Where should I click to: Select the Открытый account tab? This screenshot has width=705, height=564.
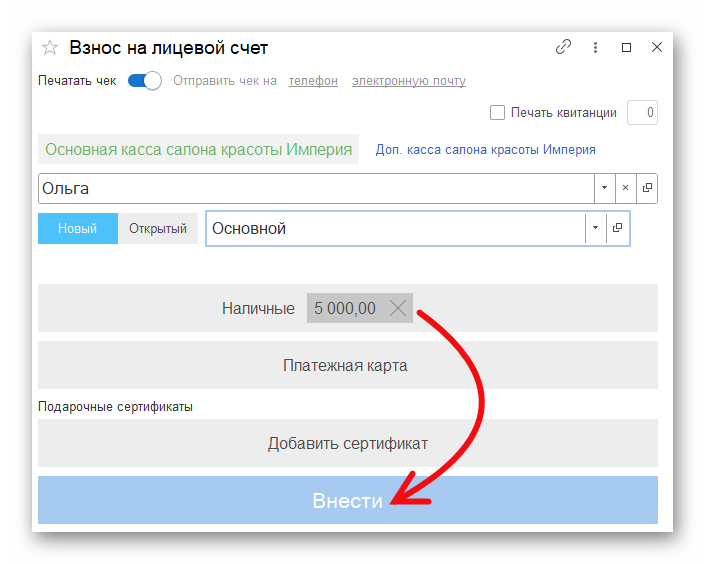[x=158, y=228]
